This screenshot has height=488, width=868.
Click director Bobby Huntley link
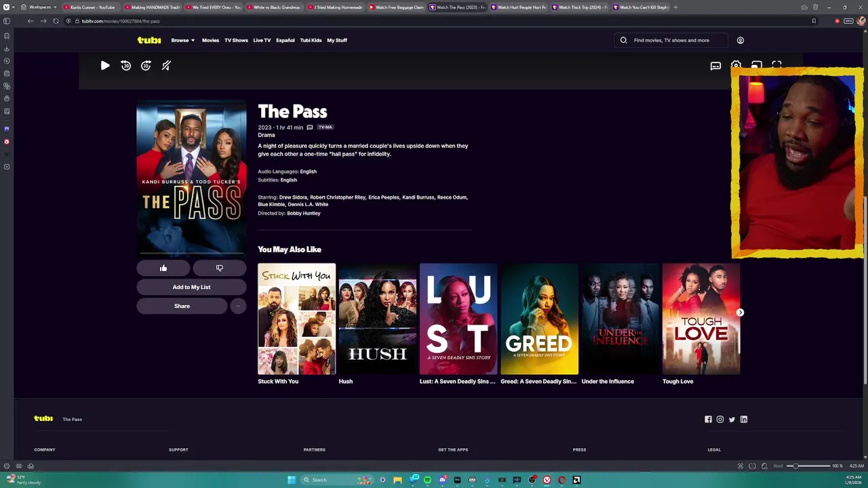[303, 213]
